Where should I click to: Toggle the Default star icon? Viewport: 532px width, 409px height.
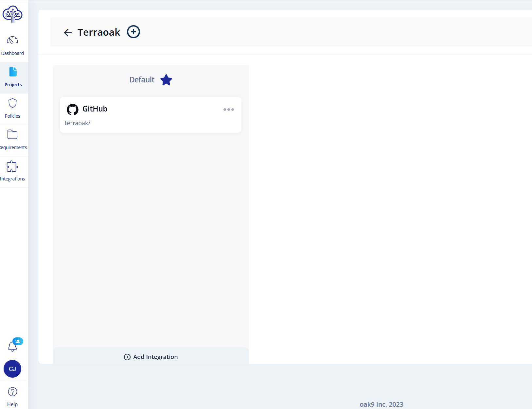[x=166, y=80]
